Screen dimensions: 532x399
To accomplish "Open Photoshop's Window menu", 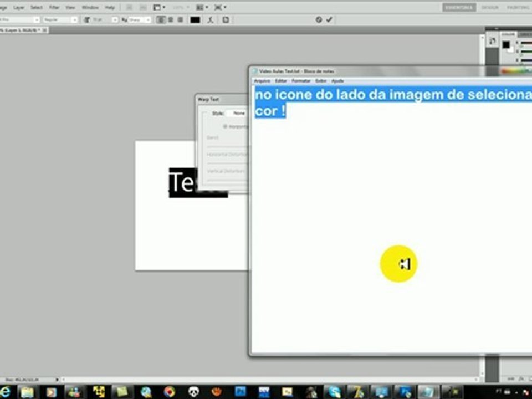I will pos(90,7).
